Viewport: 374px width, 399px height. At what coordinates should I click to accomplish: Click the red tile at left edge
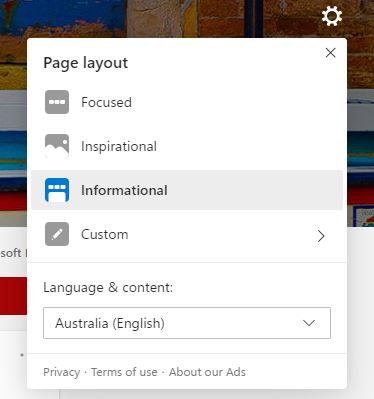pyautogui.click(x=13, y=296)
